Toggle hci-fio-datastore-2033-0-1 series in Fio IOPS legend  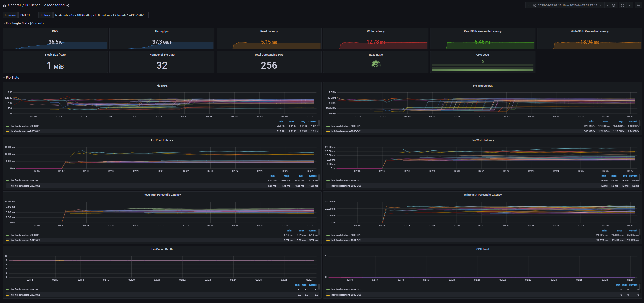pos(25,126)
